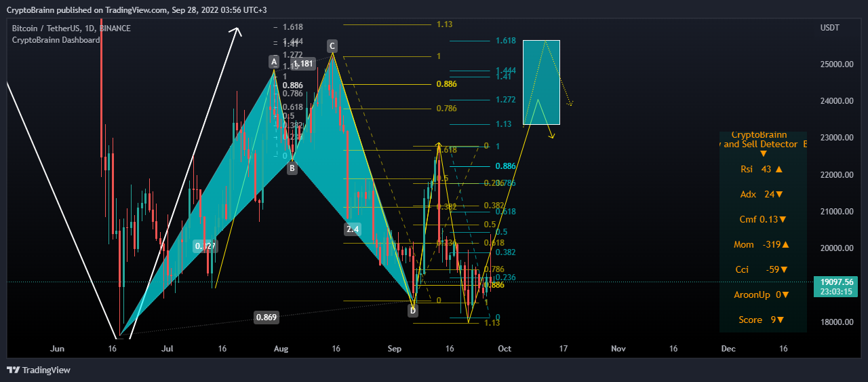Click the 2.4 ratio label
868x382 pixels.
coord(353,229)
